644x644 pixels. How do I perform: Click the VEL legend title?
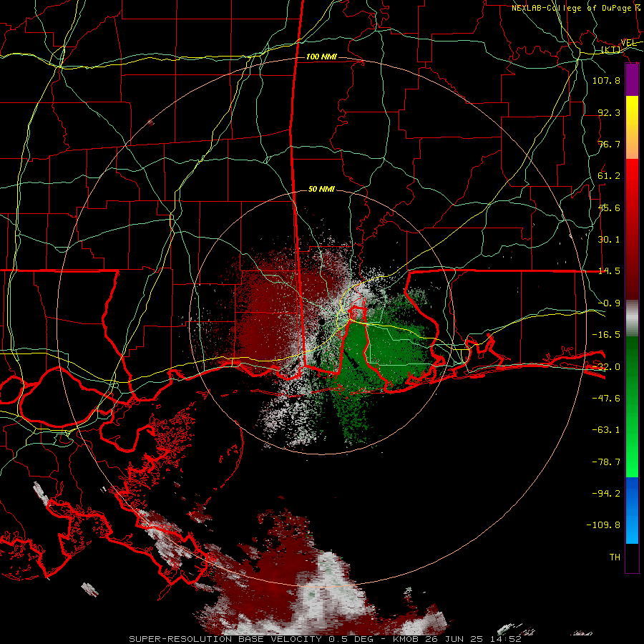[x=628, y=43]
